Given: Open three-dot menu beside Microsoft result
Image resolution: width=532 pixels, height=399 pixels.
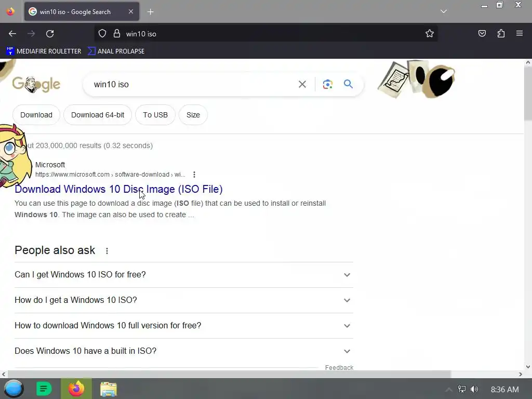Looking at the screenshot, I should point(194,175).
